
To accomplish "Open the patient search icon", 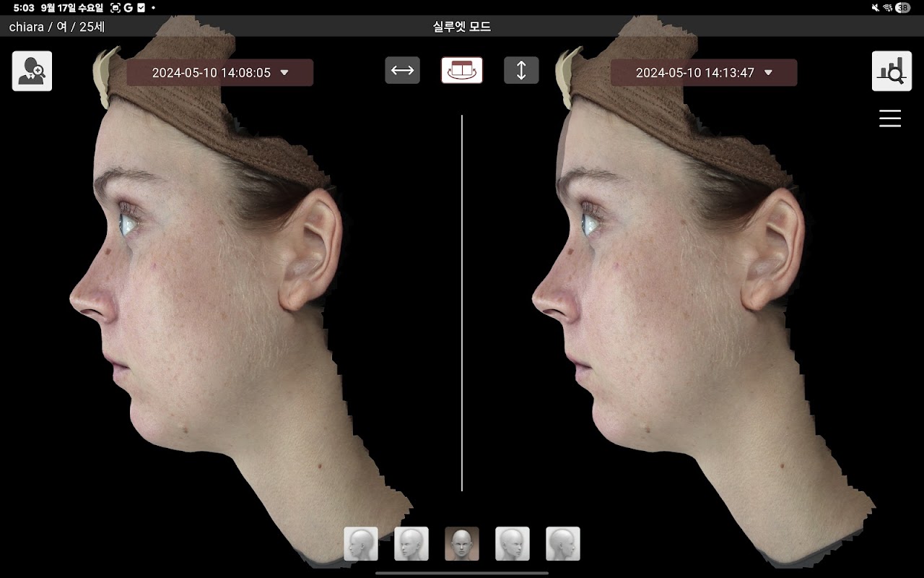I will point(32,71).
